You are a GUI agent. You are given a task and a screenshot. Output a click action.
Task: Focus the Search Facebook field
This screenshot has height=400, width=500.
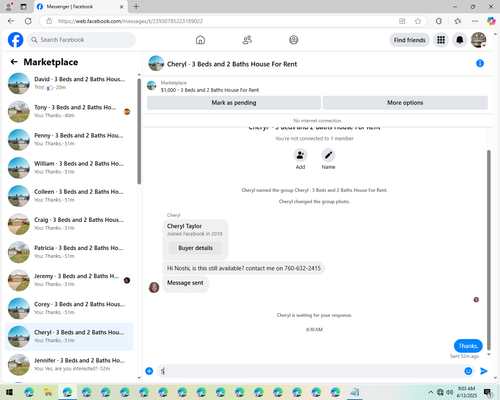pyautogui.click(x=81, y=40)
